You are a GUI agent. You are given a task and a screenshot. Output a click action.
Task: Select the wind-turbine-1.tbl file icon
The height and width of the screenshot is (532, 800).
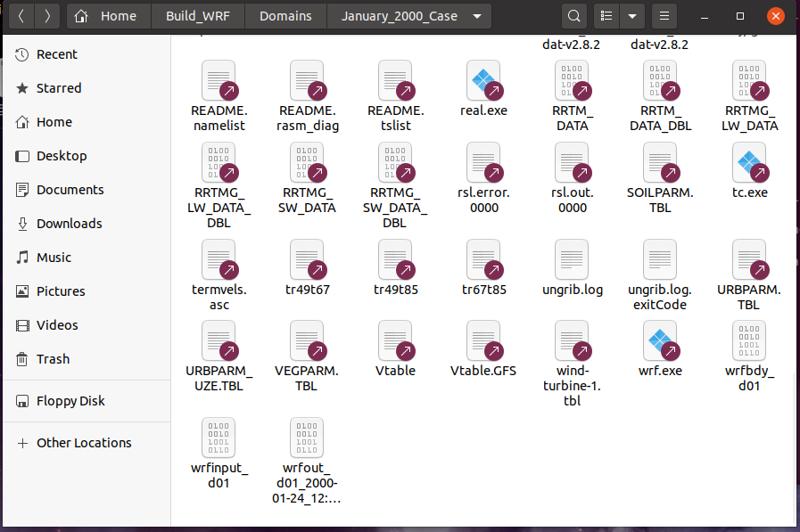click(572, 340)
